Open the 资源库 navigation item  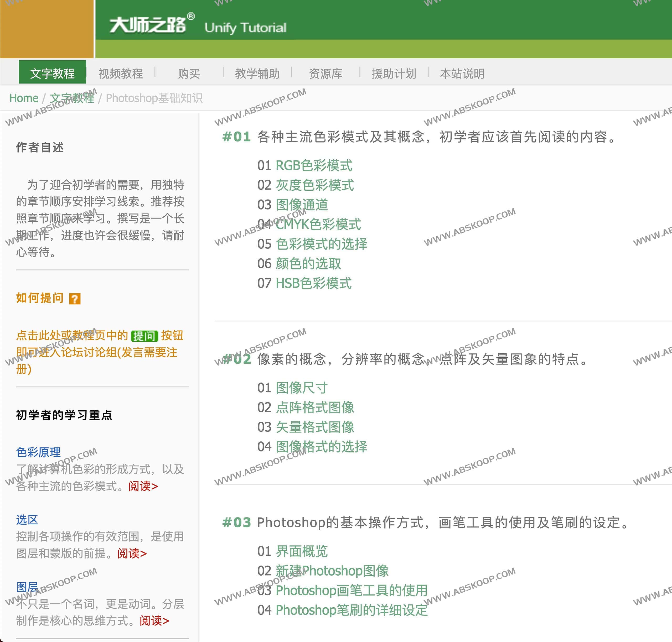pyautogui.click(x=325, y=73)
